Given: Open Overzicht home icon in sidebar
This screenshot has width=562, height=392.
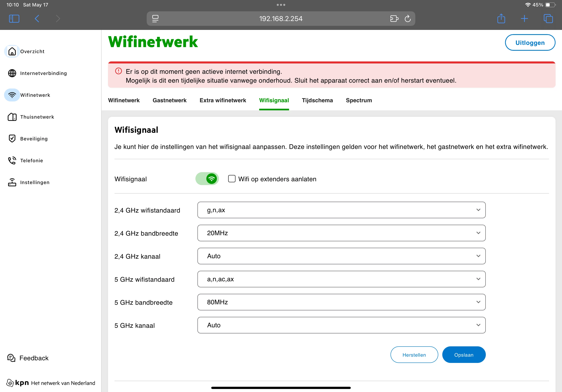Looking at the screenshot, I should [12, 51].
